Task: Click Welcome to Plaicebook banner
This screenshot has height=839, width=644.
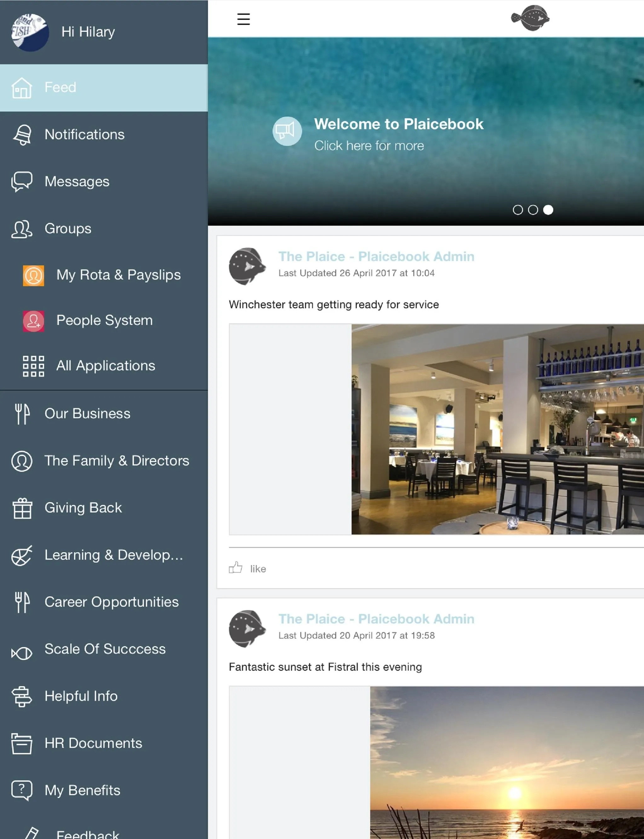Action: pos(399,133)
